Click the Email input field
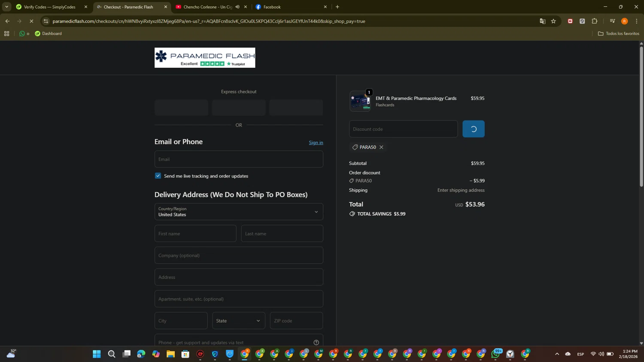Image resolution: width=644 pixels, height=362 pixels. (239, 159)
